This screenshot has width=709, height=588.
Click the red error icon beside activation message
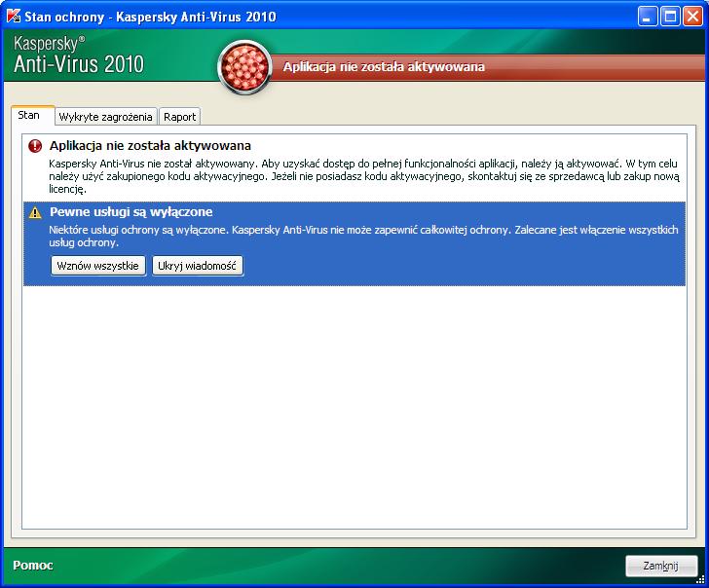pos(35,146)
